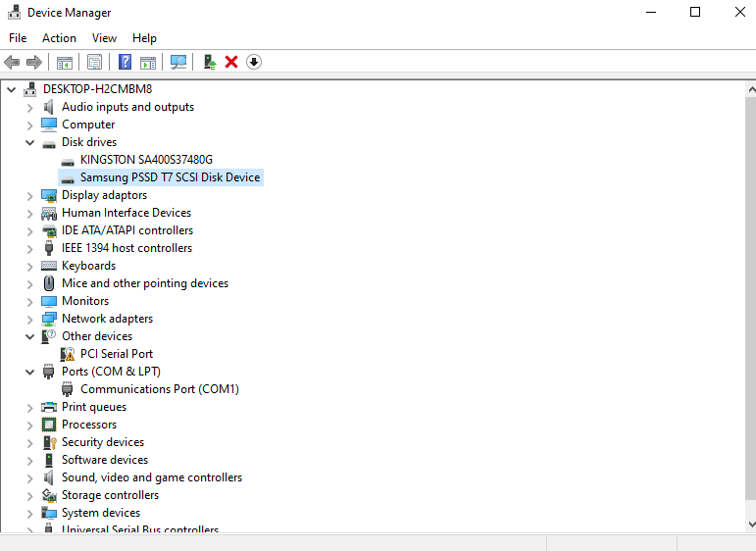Expand Sound, video and game controllers

click(x=29, y=477)
